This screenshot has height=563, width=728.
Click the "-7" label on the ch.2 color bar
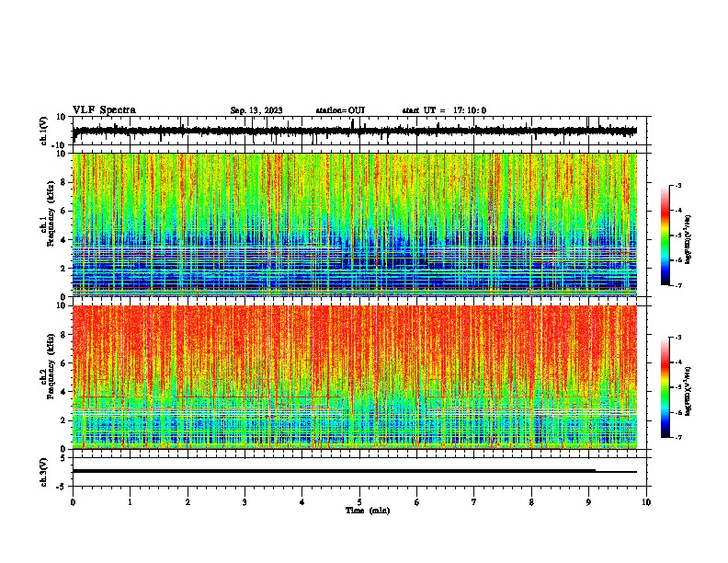pyautogui.click(x=678, y=438)
